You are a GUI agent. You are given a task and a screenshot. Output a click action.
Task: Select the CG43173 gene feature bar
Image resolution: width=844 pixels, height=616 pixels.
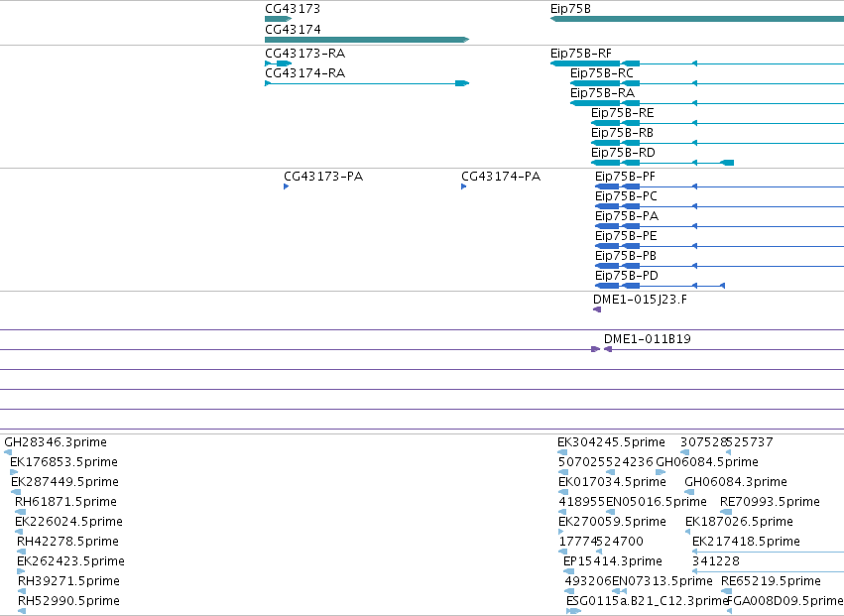(x=279, y=19)
